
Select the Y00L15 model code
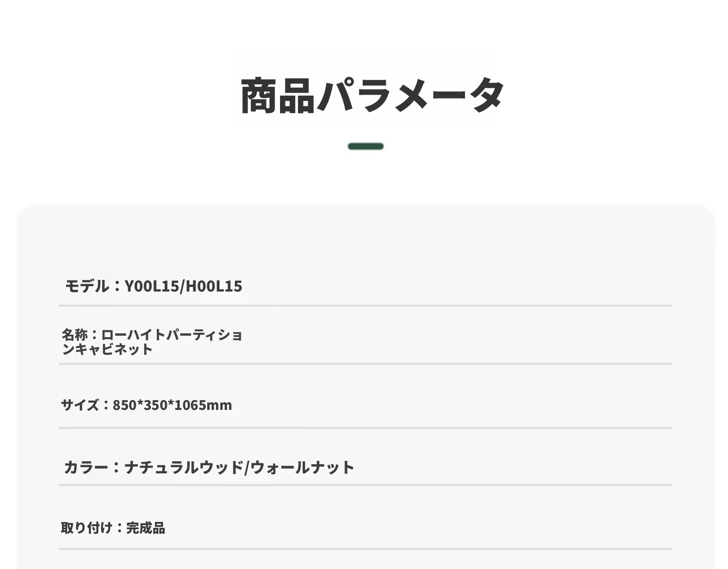point(152,286)
